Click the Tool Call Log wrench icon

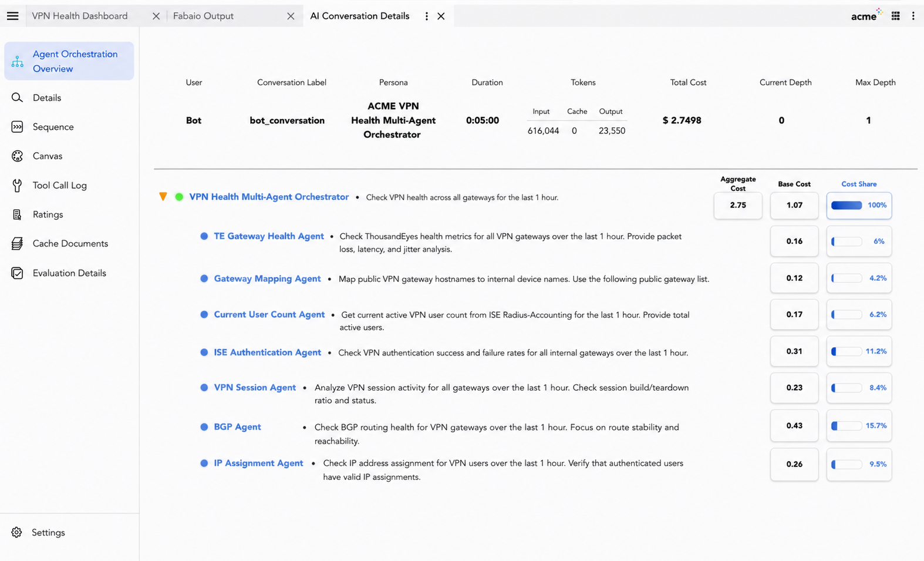(17, 186)
